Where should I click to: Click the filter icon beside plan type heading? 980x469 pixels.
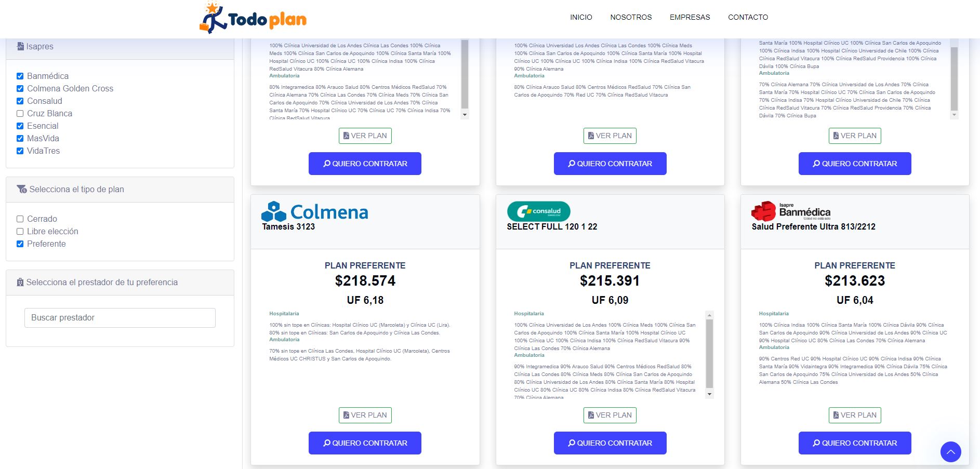(21, 189)
